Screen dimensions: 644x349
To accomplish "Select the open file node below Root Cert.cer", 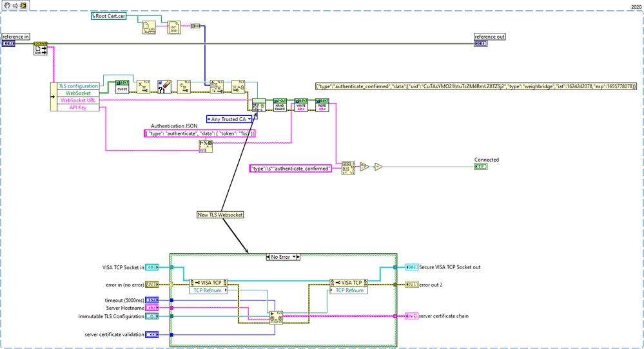I will (x=149, y=28).
